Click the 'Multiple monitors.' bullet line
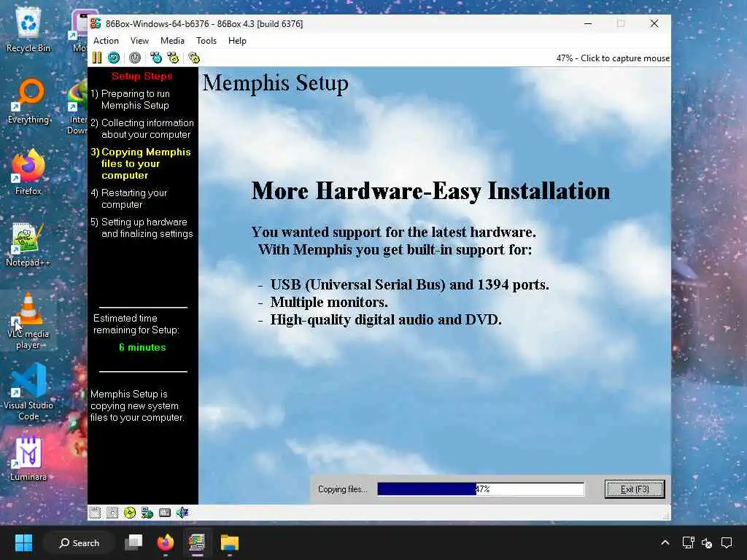The height and width of the screenshot is (560, 747). click(322, 303)
